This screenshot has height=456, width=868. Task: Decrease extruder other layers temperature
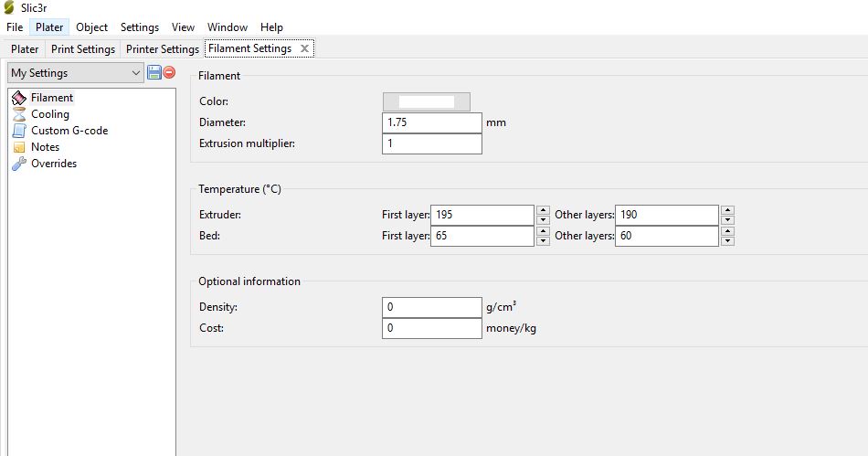(x=727, y=220)
